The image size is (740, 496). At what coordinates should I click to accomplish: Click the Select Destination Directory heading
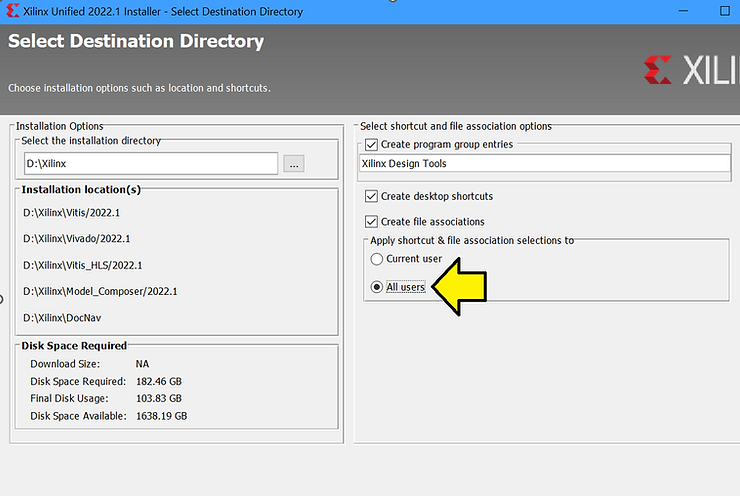[x=136, y=42]
